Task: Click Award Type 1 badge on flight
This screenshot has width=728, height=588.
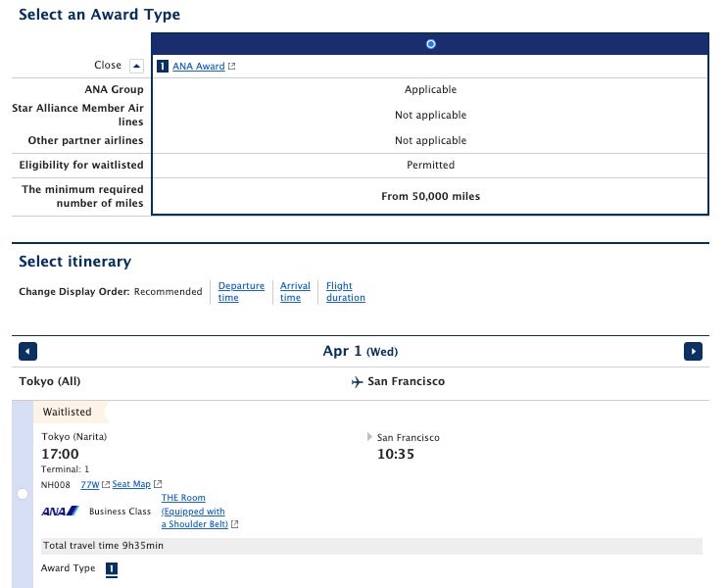Action: pos(112,568)
